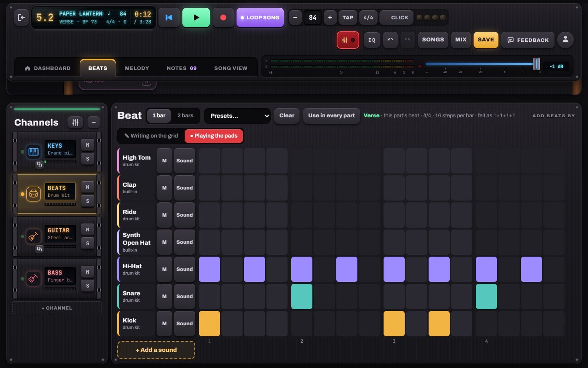Clear the beat pattern
The height and width of the screenshot is (368, 588).
pyautogui.click(x=287, y=116)
